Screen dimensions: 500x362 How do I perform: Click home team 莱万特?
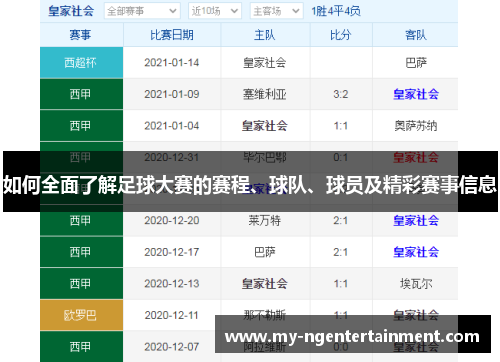(x=265, y=221)
